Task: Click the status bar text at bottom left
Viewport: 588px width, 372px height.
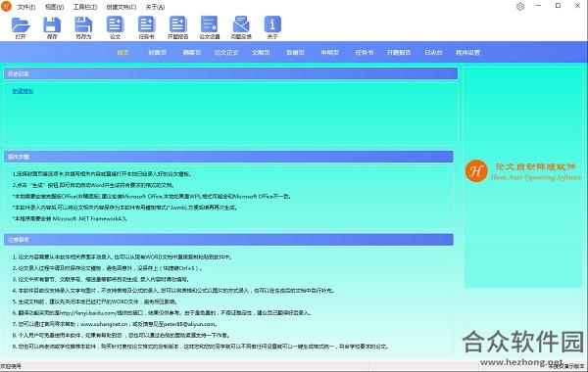Action: point(11,366)
